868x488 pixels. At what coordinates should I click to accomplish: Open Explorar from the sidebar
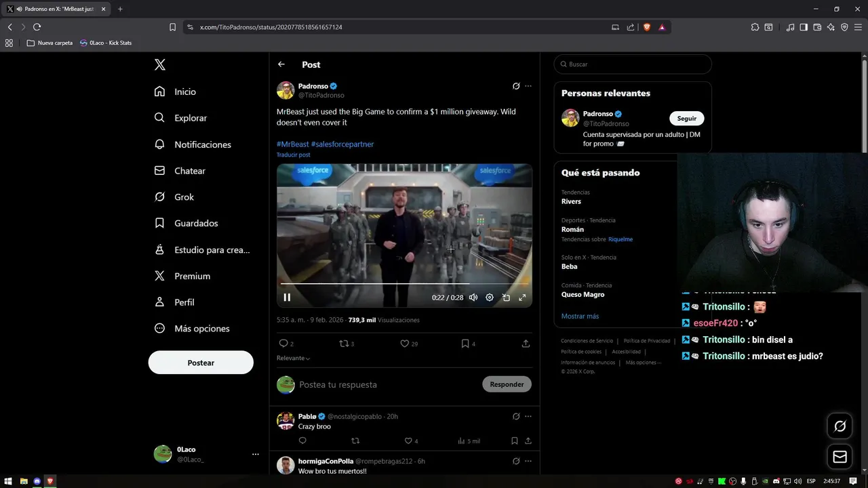click(x=181, y=118)
